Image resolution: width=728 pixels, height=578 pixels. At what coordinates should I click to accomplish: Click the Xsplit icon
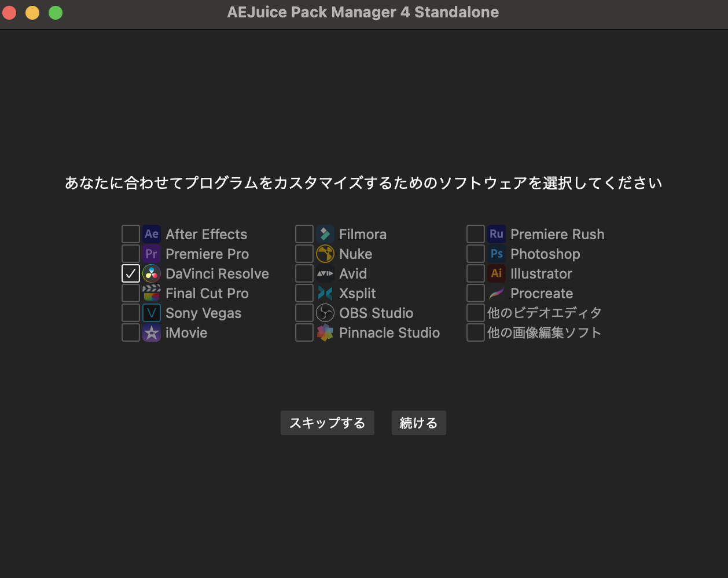click(325, 293)
